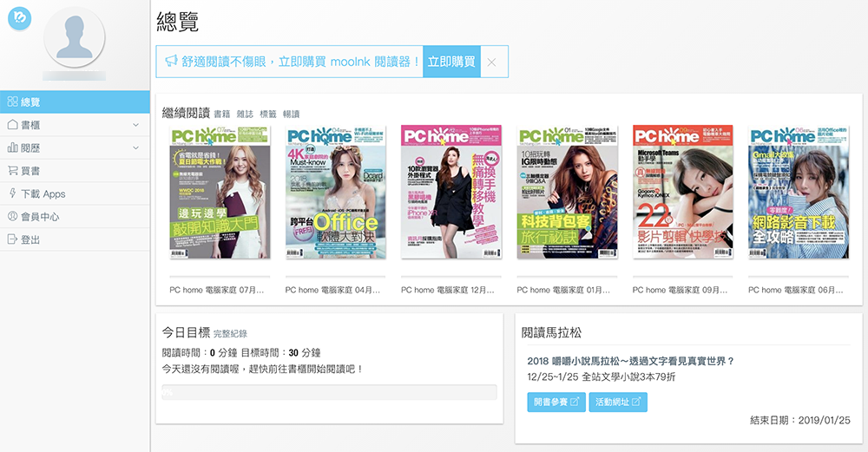Viewport: 868px width, 452px height.
Task: Open PC home 07月 magazine cover
Action: [x=220, y=192]
